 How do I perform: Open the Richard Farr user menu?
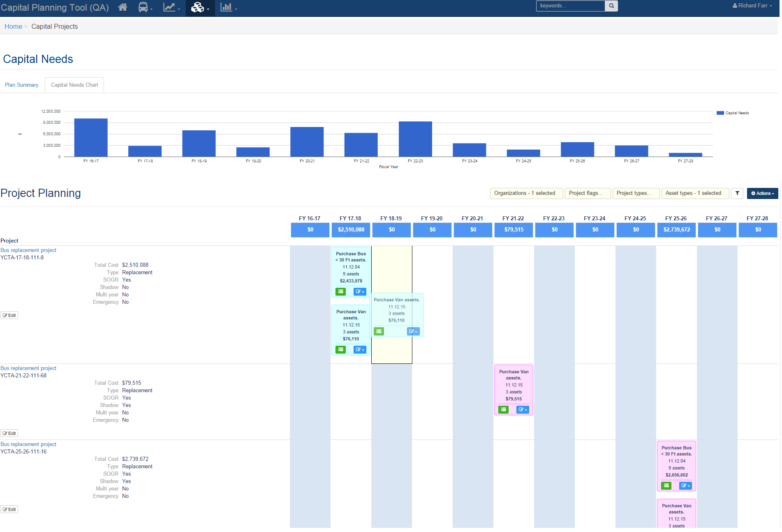tap(752, 5)
